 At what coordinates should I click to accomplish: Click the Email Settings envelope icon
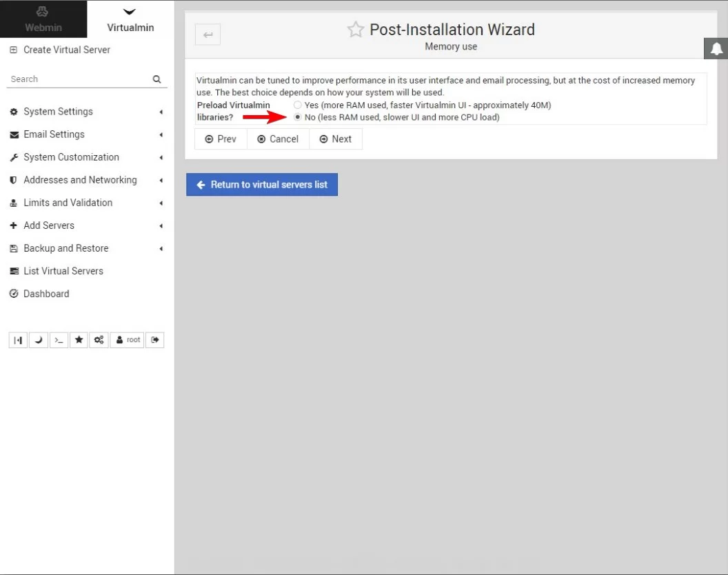14,134
